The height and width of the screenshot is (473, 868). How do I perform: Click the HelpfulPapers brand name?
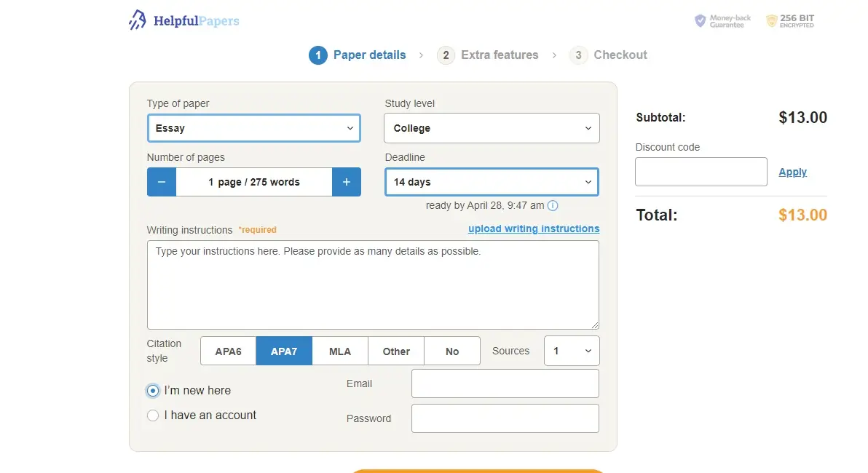click(197, 21)
